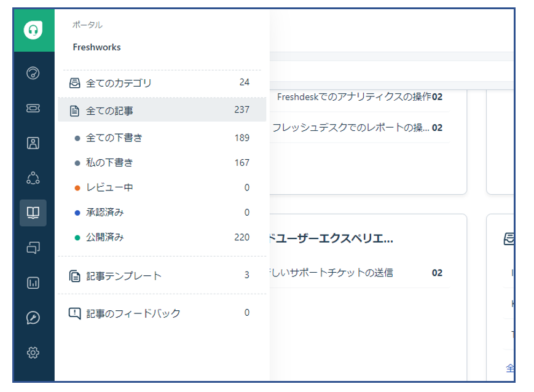Open the three-node Social icon in sidebar

33,178
